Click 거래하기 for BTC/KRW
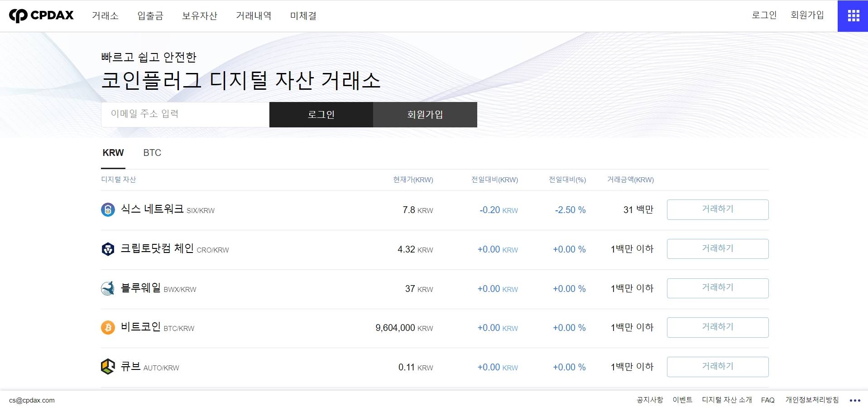Viewport: 868px width, 408px height. (718, 327)
